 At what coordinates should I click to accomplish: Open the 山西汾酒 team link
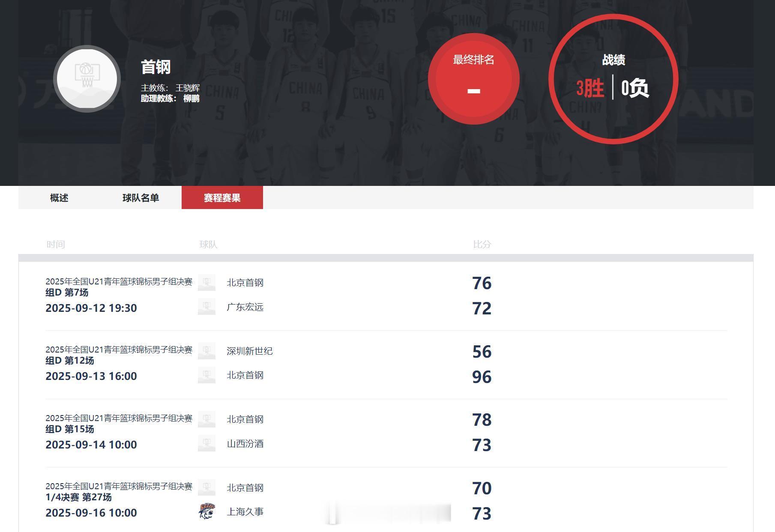point(245,444)
